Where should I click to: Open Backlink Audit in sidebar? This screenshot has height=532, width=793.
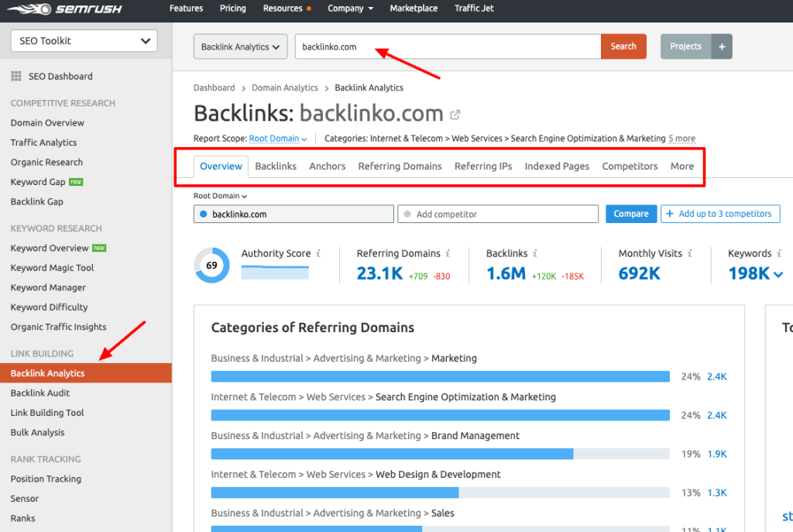[x=40, y=393]
